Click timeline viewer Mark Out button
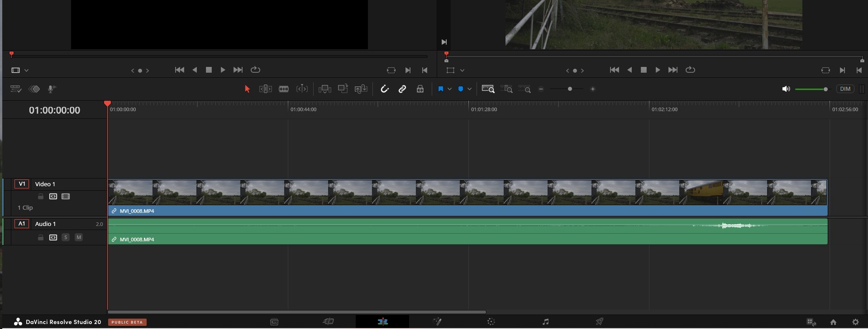Screen dimensions: 868x329 tap(859, 70)
